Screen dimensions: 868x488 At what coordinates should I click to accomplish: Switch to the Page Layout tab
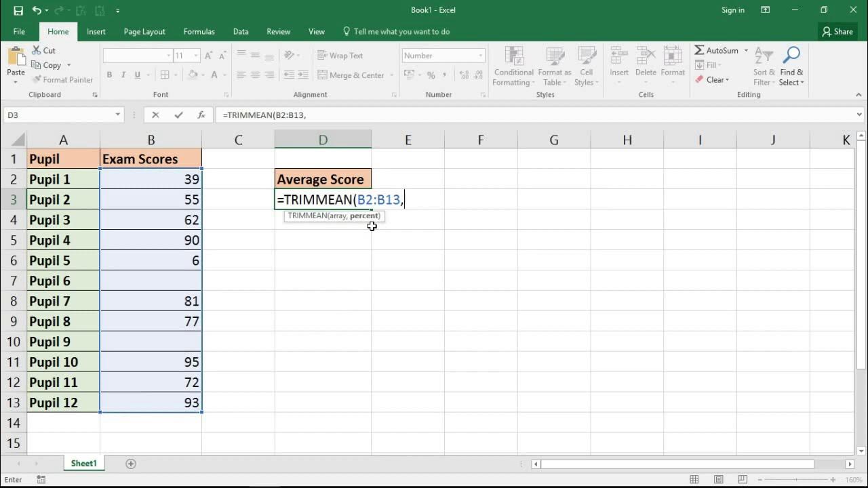tap(144, 32)
